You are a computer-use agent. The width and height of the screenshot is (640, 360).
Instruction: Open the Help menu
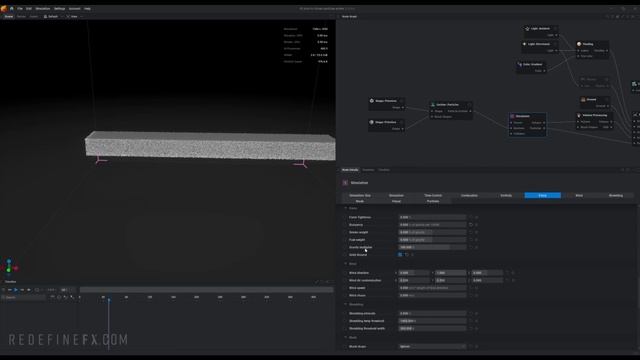pyautogui.click(x=87, y=9)
